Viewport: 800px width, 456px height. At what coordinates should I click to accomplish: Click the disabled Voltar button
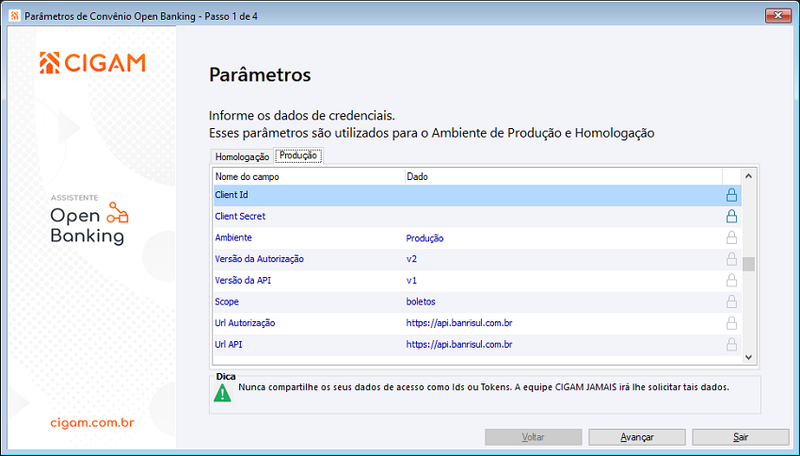[x=533, y=437]
